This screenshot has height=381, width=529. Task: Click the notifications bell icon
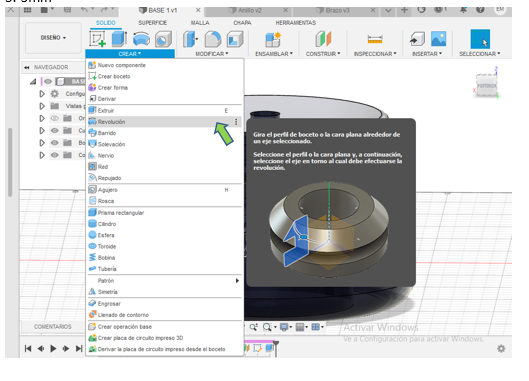tap(463, 10)
